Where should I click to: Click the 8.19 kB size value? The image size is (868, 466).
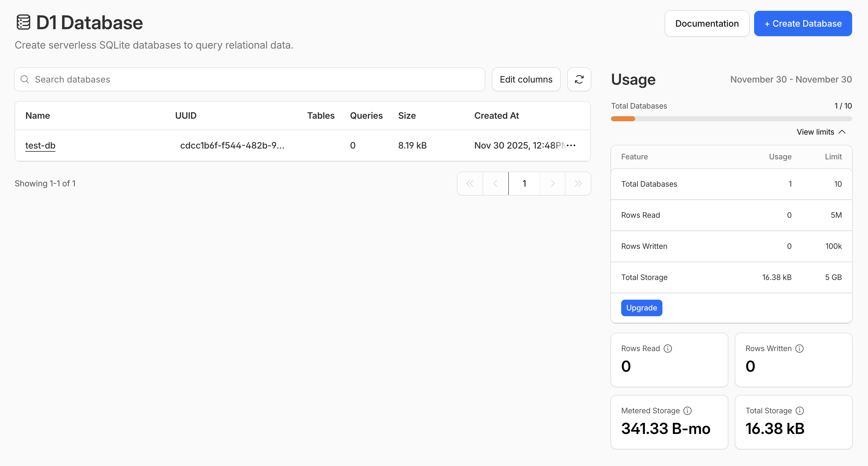pyautogui.click(x=412, y=145)
